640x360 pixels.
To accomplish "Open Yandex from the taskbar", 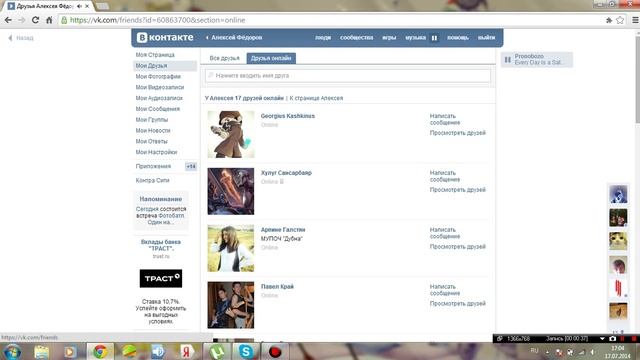I will pos(187,351).
